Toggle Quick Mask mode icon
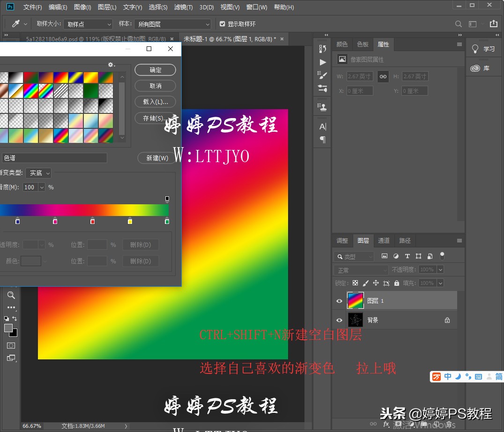The width and height of the screenshot is (504, 432). coord(11,345)
